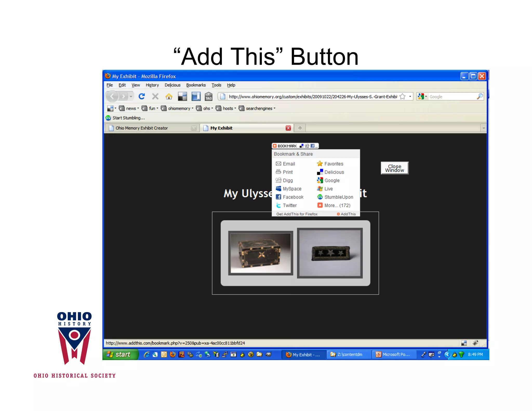This screenshot has height=411, width=532.
Task: Save exhibit to Delicious in share menu
Action: coord(330,172)
